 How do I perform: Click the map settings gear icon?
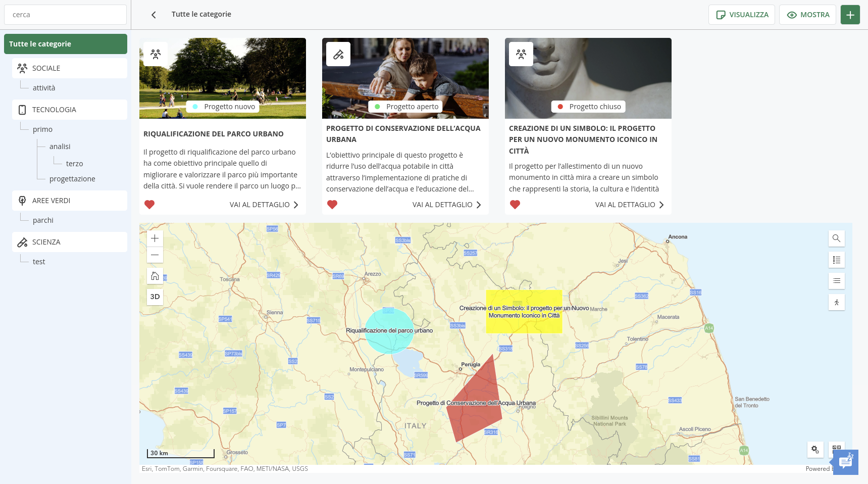click(815, 449)
